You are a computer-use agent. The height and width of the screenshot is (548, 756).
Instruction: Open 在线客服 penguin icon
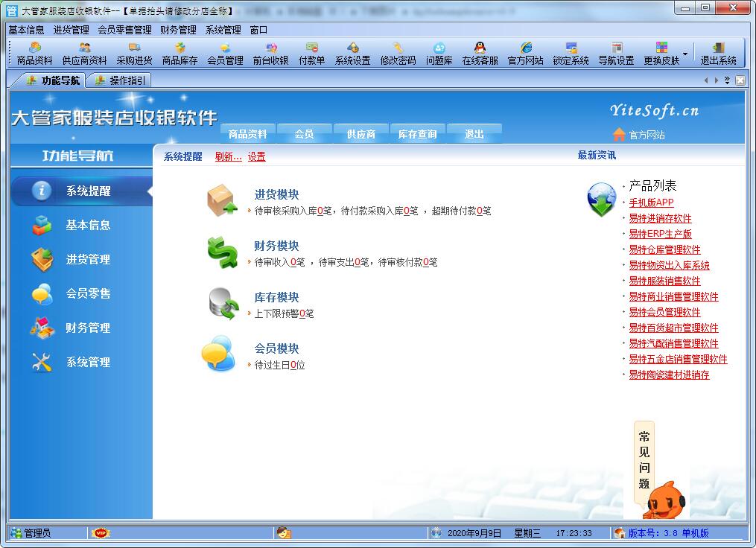click(480, 54)
